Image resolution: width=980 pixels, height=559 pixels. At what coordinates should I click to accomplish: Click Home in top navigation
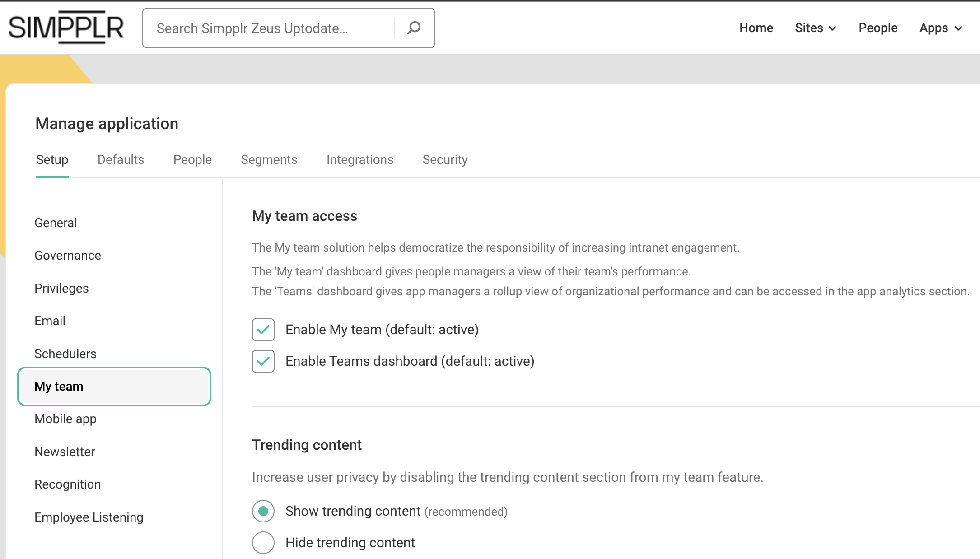(x=756, y=28)
